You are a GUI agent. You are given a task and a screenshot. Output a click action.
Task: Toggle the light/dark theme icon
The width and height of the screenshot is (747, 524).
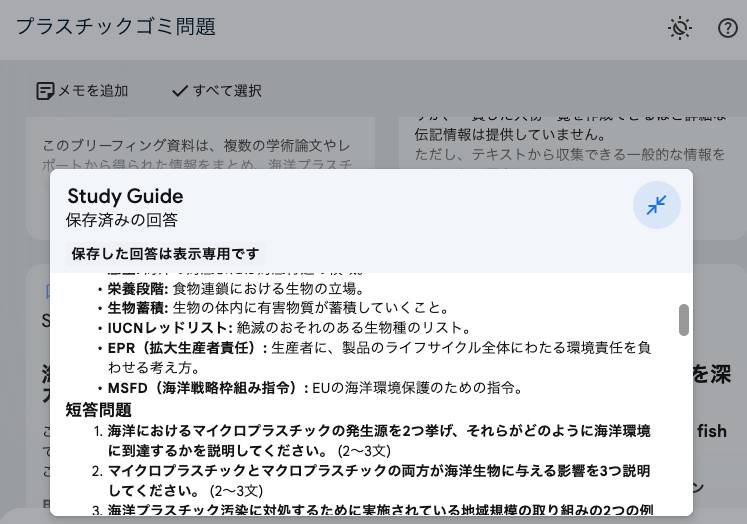click(x=680, y=28)
